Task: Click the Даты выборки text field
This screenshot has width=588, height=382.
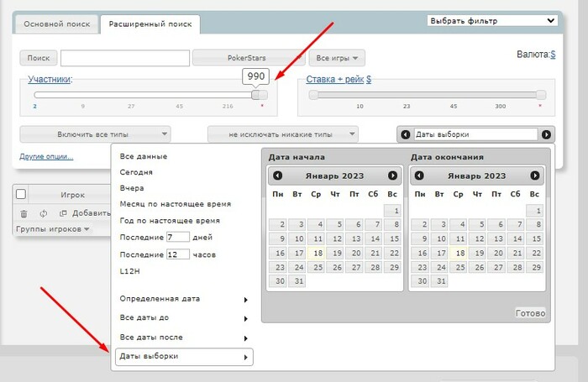Action: [x=475, y=134]
